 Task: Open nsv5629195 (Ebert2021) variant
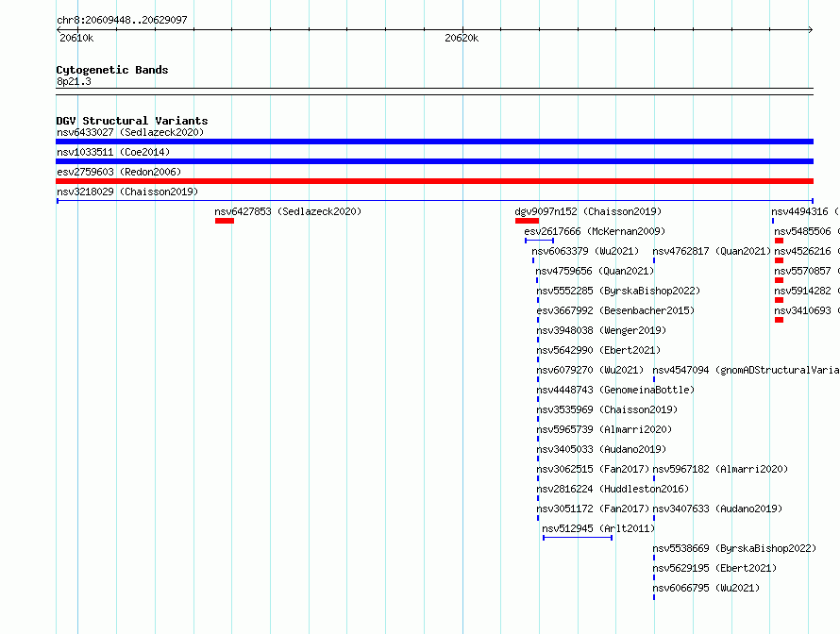click(714, 568)
